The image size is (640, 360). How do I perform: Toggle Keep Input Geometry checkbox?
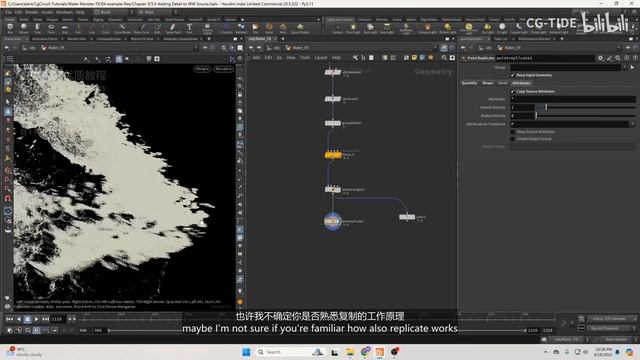pos(513,75)
